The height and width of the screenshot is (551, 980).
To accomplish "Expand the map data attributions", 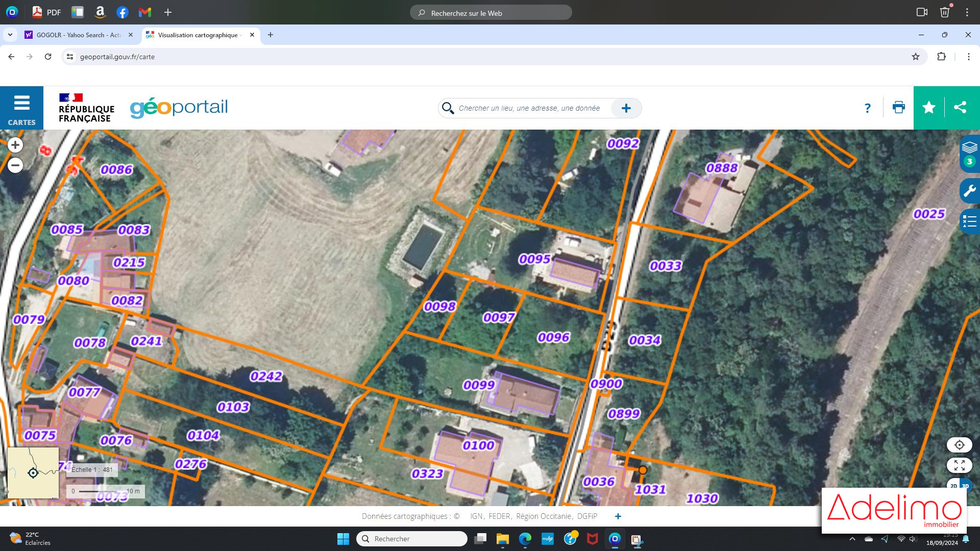I will coord(618,516).
